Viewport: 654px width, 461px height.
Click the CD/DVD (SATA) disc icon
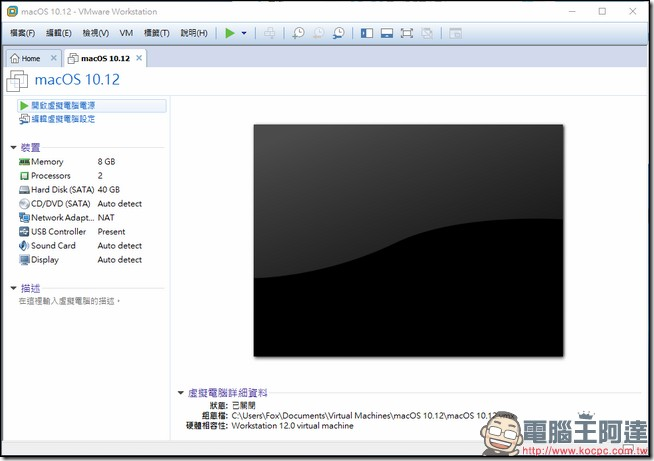click(24, 204)
